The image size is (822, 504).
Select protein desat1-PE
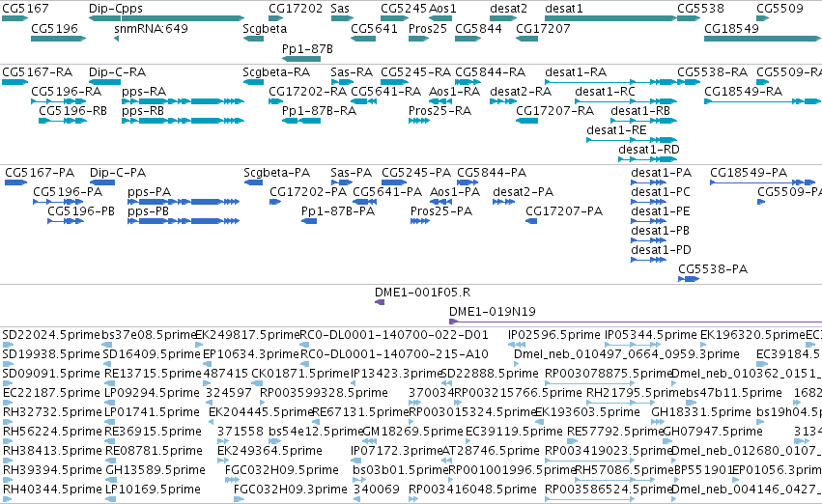tap(661, 211)
